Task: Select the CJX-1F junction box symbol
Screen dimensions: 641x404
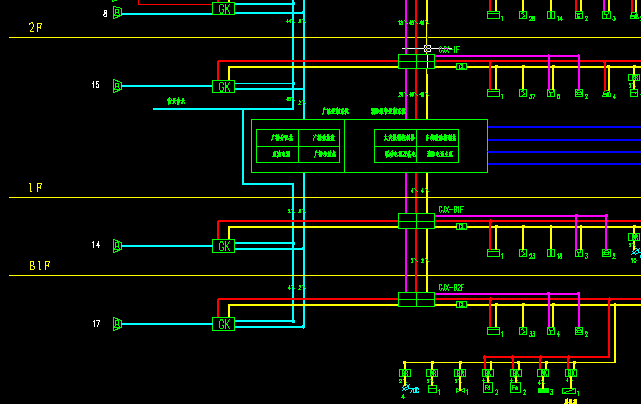Action: (x=416, y=62)
